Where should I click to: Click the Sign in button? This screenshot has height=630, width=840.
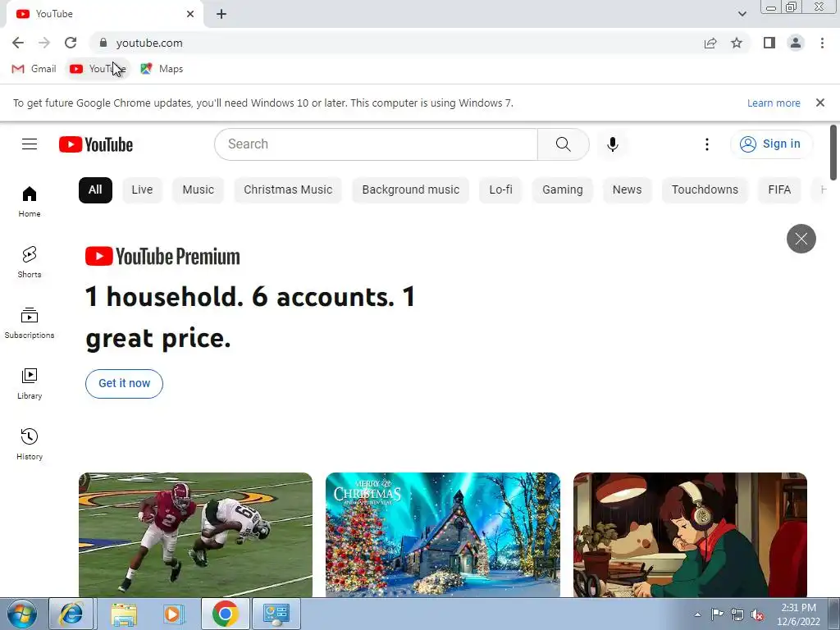click(771, 144)
